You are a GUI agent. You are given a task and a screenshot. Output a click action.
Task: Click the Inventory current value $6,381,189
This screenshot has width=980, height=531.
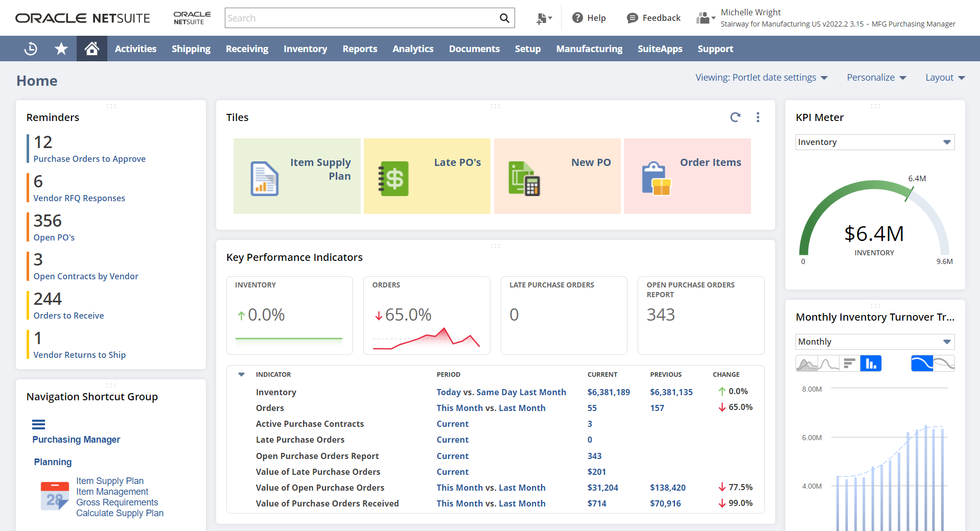[609, 392]
